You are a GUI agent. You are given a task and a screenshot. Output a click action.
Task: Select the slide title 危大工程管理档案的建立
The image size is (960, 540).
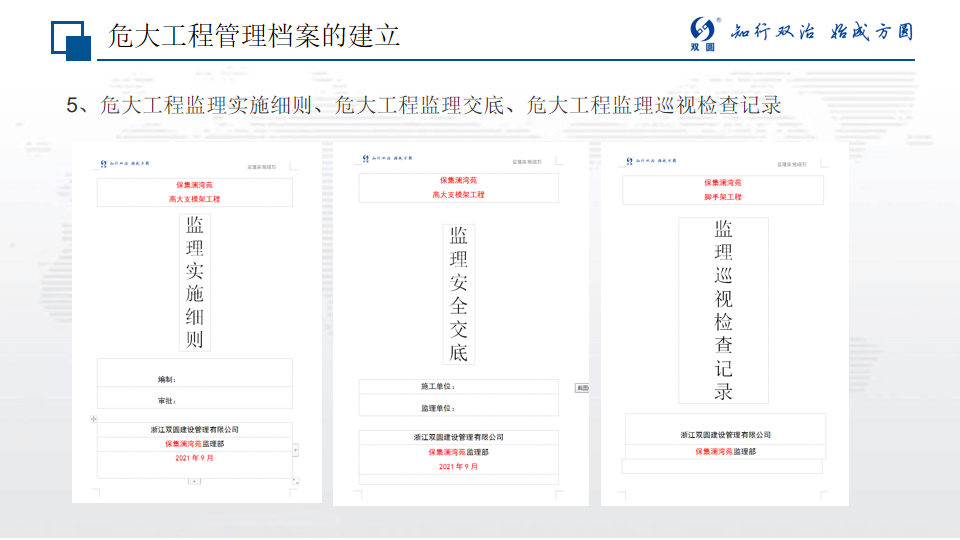click(x=254, y=37)
